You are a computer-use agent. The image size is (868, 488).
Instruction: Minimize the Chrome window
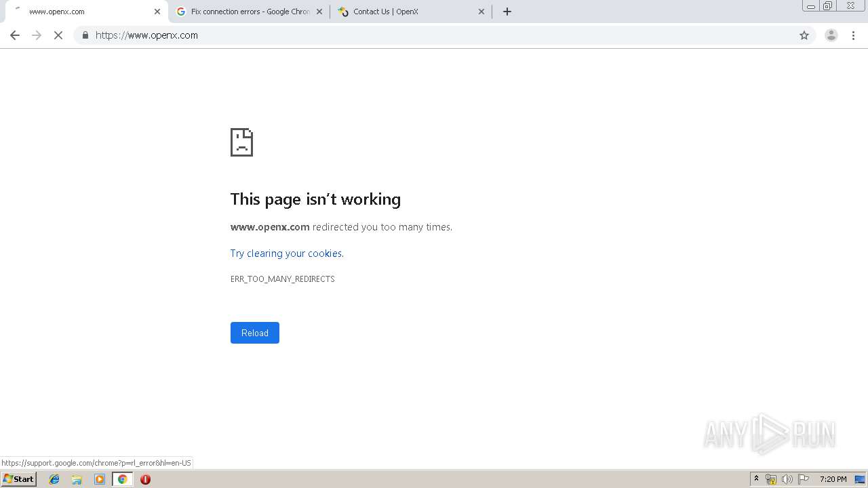[x=811, y=6]
